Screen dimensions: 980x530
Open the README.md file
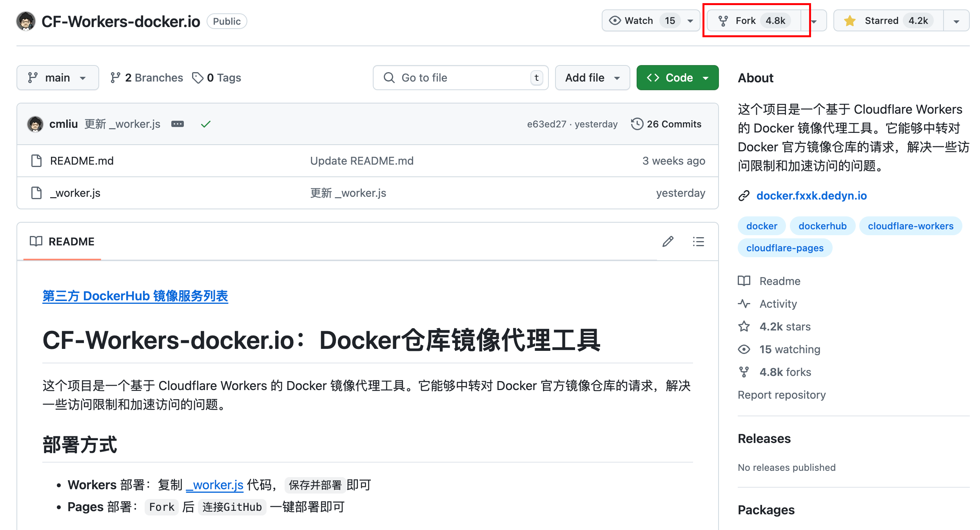click(82, 161)
